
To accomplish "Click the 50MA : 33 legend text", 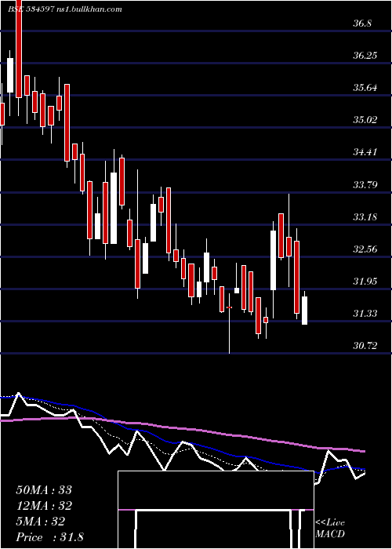I will (44, 490).
